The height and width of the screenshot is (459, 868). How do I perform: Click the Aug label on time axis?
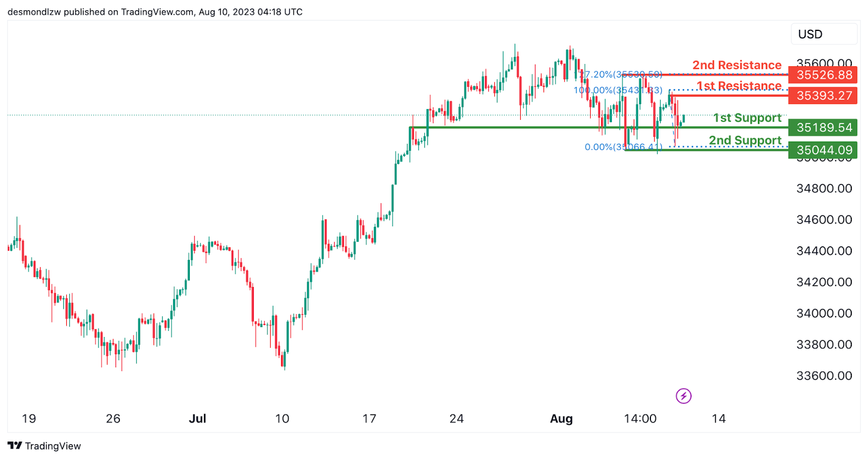(x=561, y=418)
